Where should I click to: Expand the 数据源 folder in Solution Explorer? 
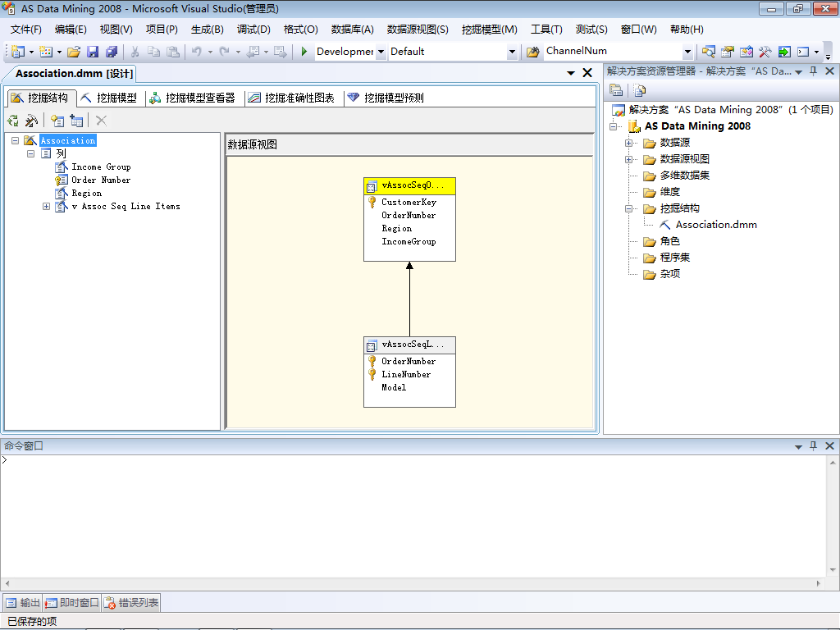point(629,143)
